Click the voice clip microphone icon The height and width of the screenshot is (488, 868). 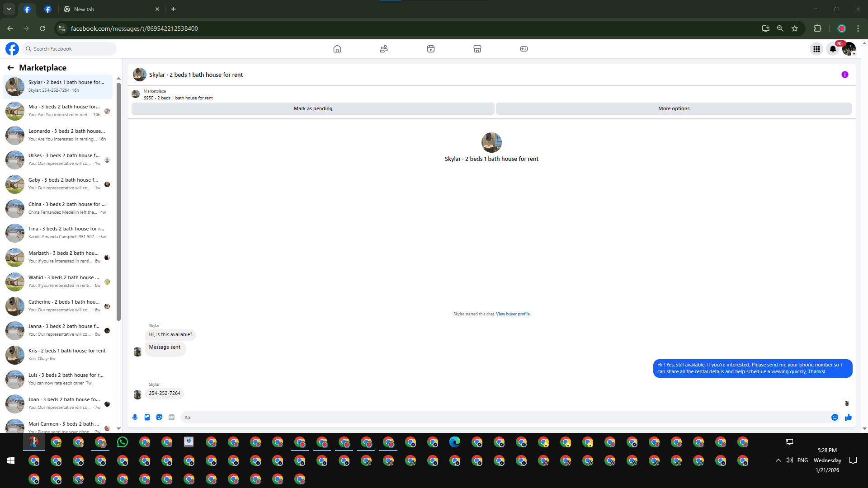tap(135, 418)
